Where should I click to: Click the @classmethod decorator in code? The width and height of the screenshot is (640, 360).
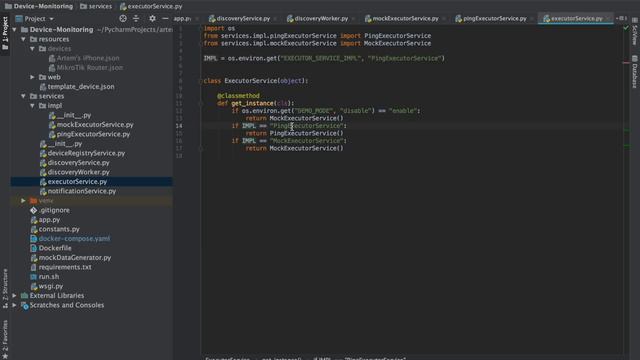pos(238,96)
